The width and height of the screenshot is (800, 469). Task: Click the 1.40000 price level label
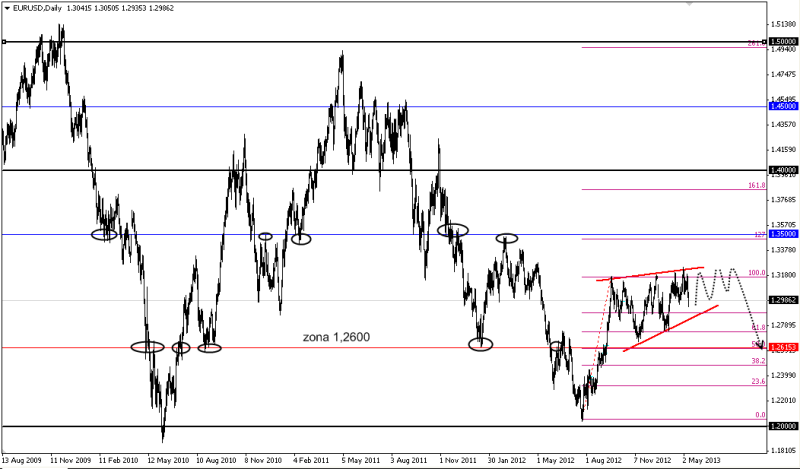tap(781, 171)
